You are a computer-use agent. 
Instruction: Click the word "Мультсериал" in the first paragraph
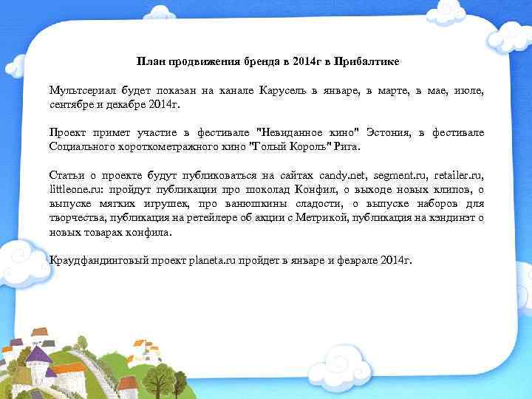tap(83, 91)
